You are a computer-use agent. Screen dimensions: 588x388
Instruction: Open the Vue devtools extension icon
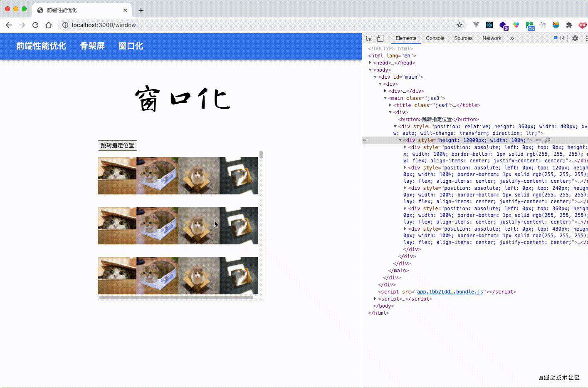(476, 25)
